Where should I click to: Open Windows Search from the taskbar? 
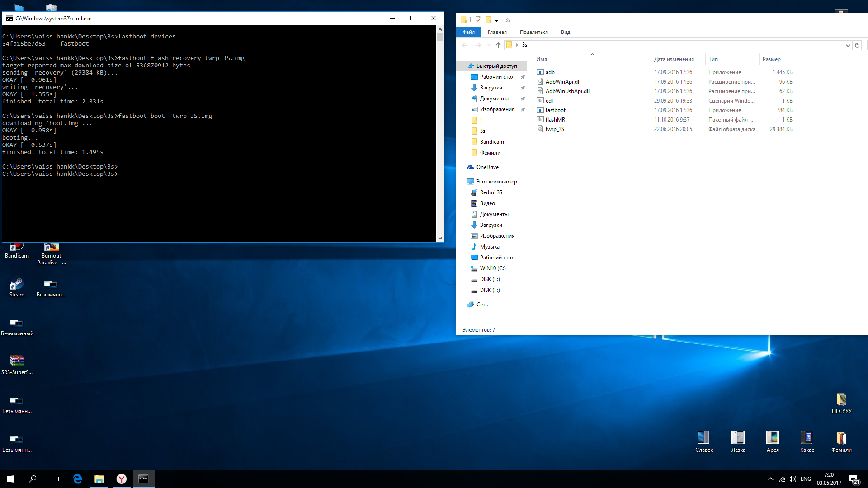[x=33, y=479]
